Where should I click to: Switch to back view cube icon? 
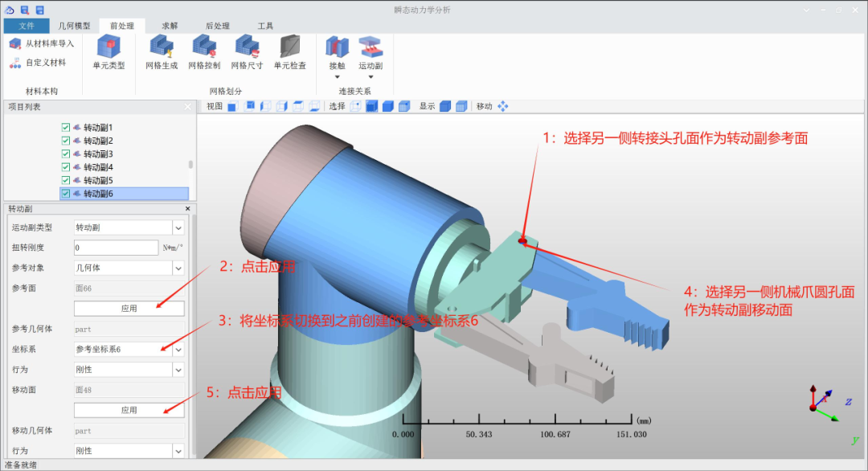(249, 106)
